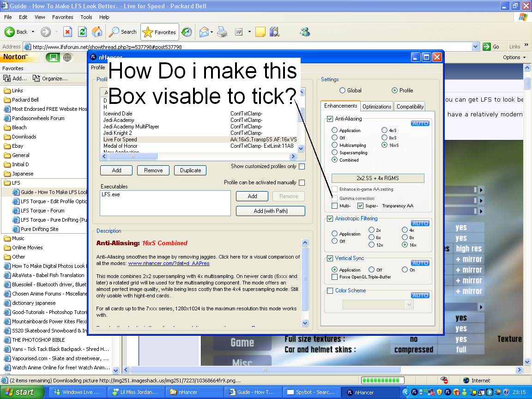Click the profile list horizontal scrollbar thumb
Screen dimensions: 532x399
click(x=133, y=157)
